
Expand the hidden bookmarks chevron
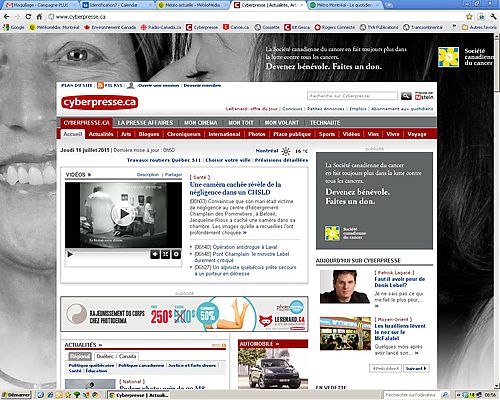click(454, 26)
